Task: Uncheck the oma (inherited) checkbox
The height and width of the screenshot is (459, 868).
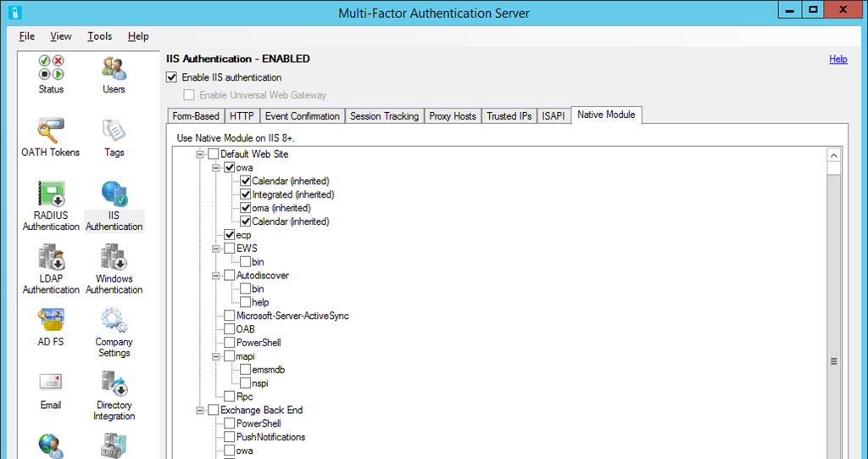Action: coord(245,208)
